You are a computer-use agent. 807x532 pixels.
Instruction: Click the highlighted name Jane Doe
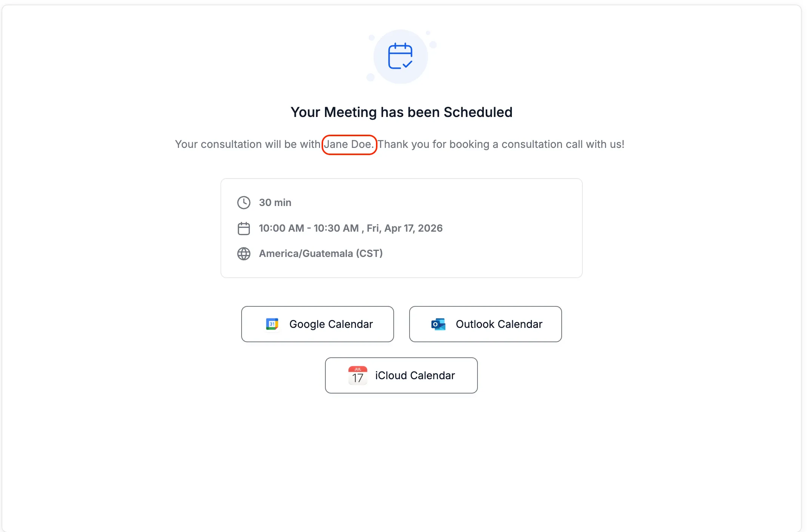tap(349, 144)
